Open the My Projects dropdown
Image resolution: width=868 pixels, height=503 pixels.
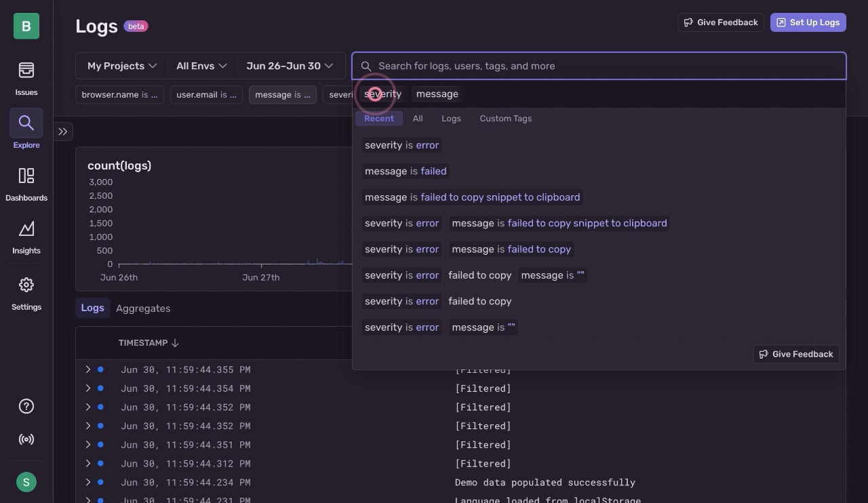point(122,66)
